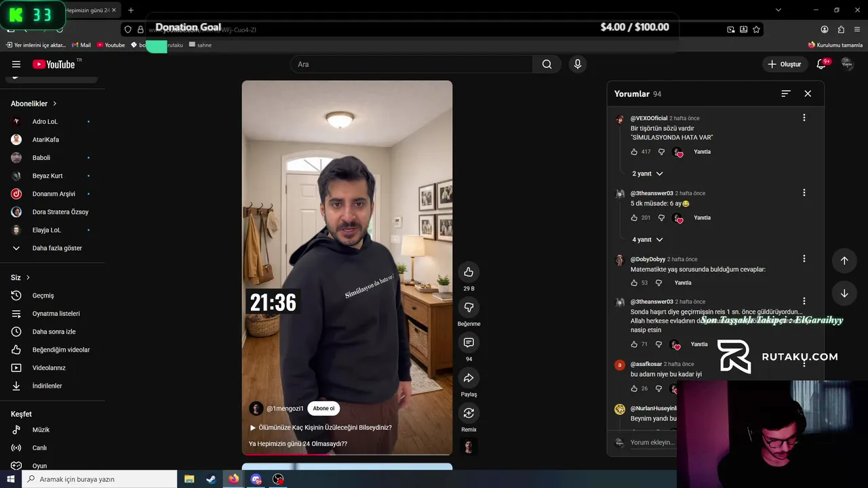Start voice search with microphone icon

coord(577,64)
